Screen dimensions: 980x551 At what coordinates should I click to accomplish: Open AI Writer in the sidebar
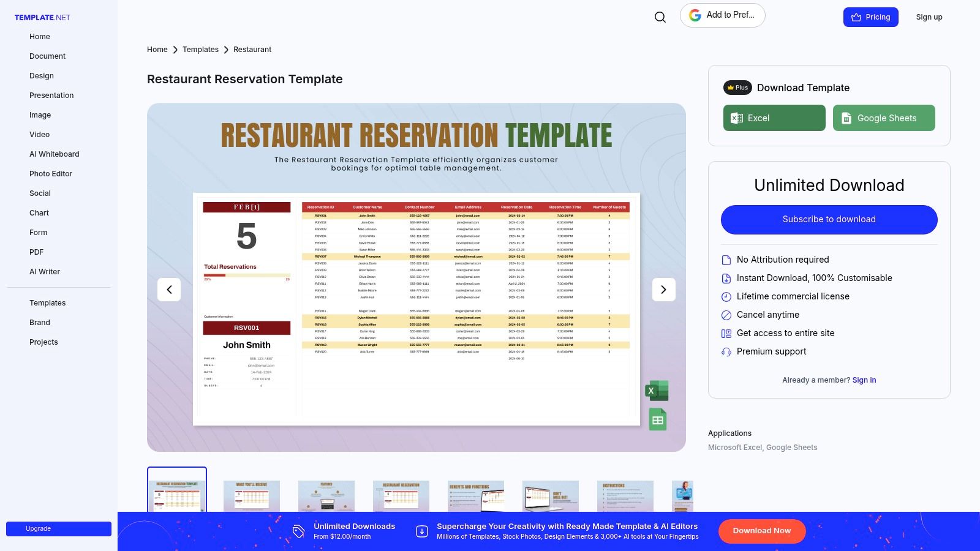[x=45, y=272]
